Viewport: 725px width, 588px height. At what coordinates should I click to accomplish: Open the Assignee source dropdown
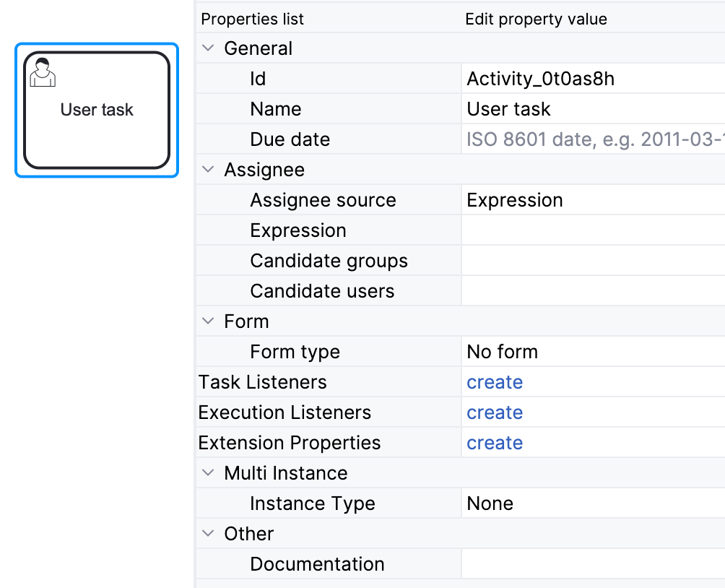click(592, 200)
